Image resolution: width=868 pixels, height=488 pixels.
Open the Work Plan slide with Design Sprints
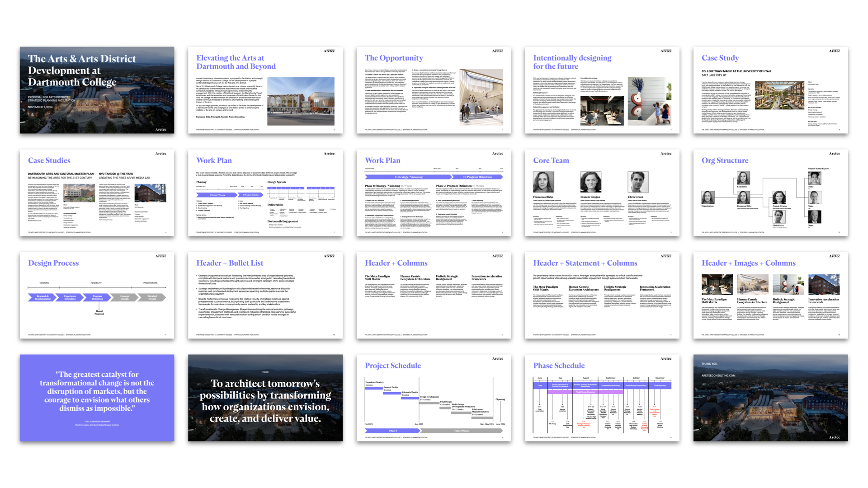click(x=265, y=192)
